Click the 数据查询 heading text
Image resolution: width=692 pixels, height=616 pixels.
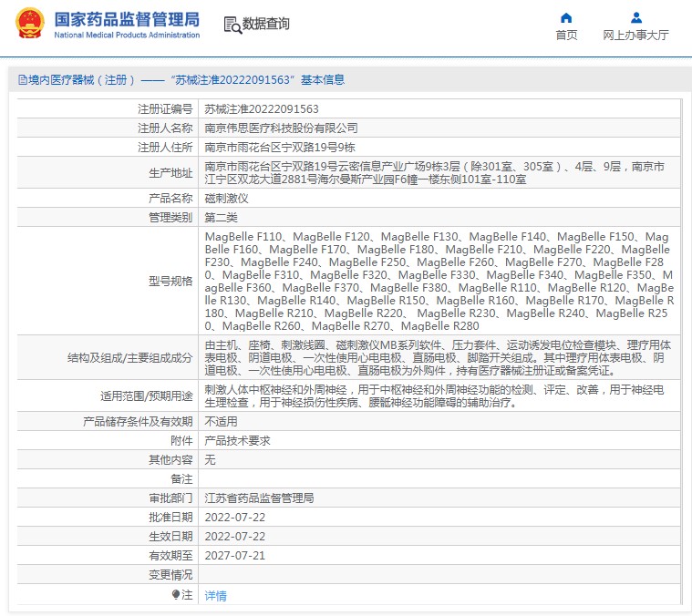pos(265,25)
